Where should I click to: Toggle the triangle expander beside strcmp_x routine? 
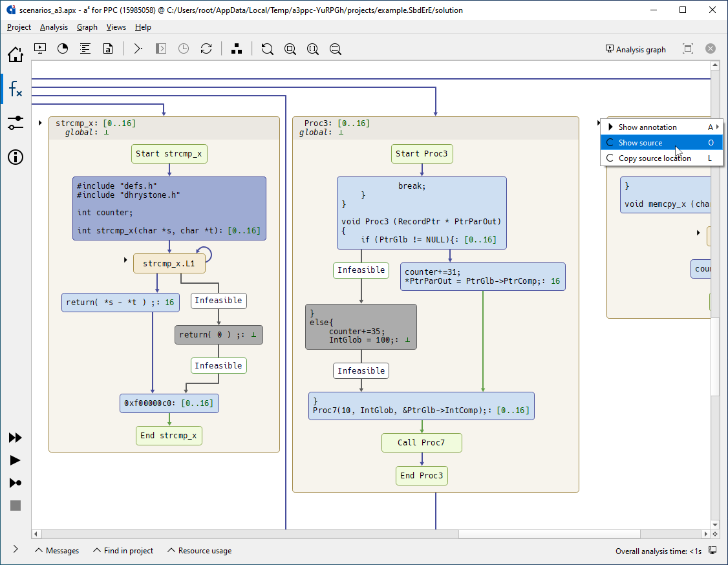pyautogui.click(x=40, y=123)
